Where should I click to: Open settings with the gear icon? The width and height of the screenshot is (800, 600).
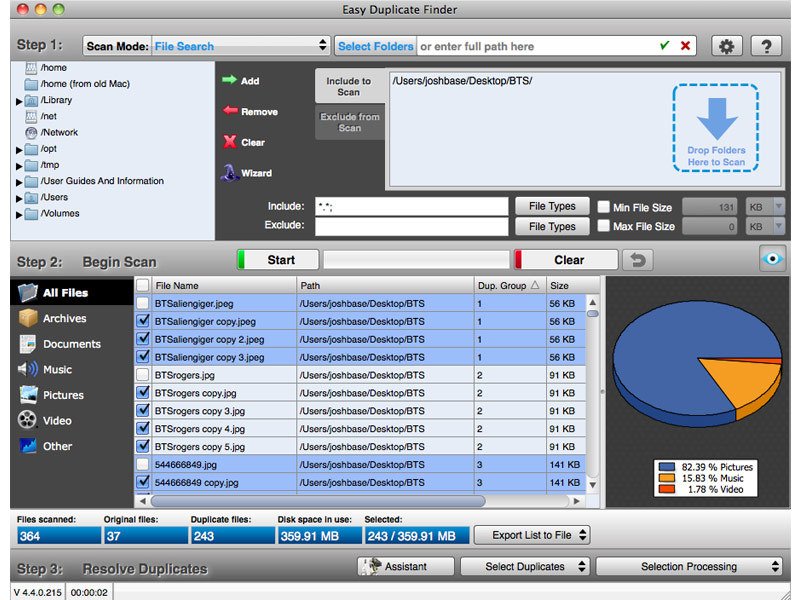coord(727,46)
